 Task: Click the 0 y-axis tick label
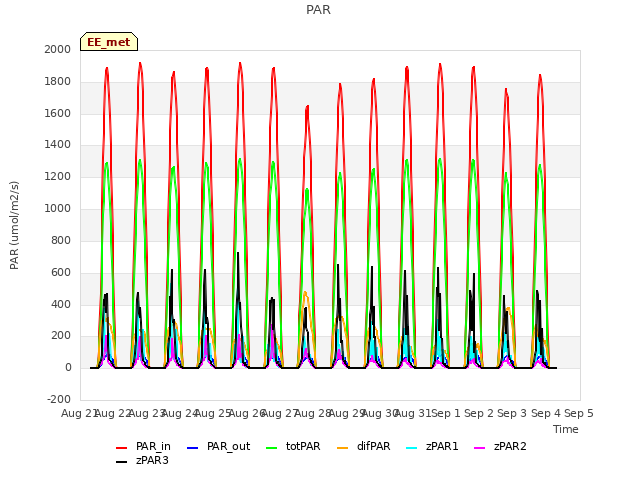[68, 368]
